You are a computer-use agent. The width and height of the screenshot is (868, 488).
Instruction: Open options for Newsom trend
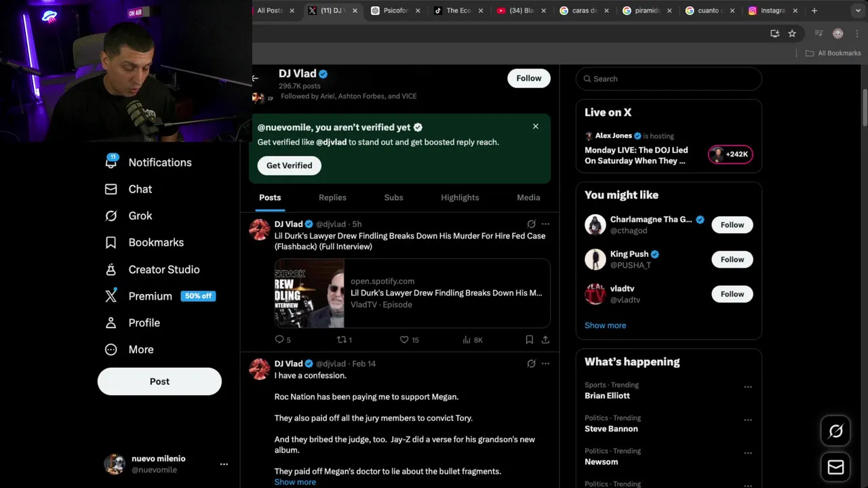click(748, 453)
